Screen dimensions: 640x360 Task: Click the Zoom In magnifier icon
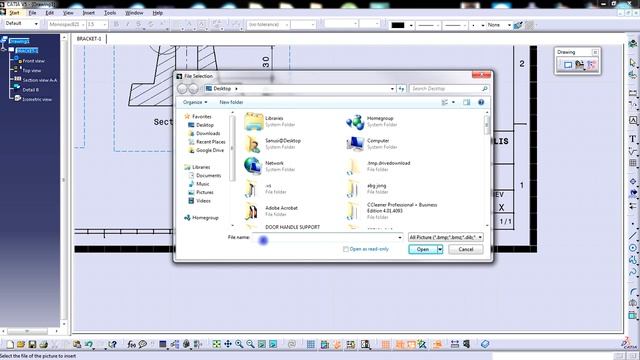tap(239, 344)
